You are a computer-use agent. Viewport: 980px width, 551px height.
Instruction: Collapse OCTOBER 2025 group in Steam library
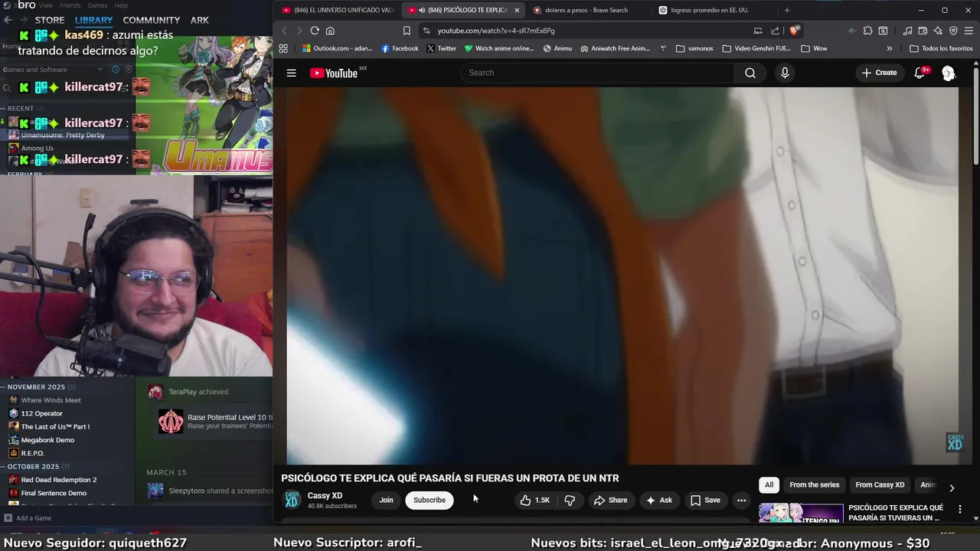3,466
